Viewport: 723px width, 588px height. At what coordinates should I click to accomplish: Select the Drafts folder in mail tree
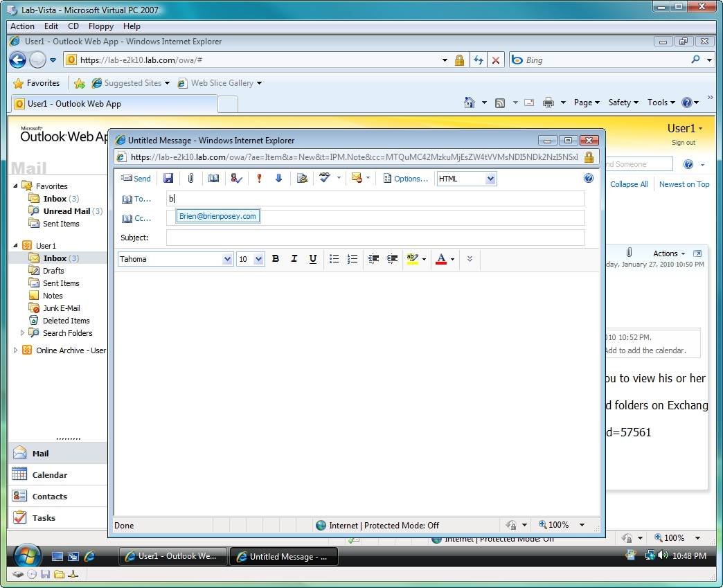click(x=53, y=271)
